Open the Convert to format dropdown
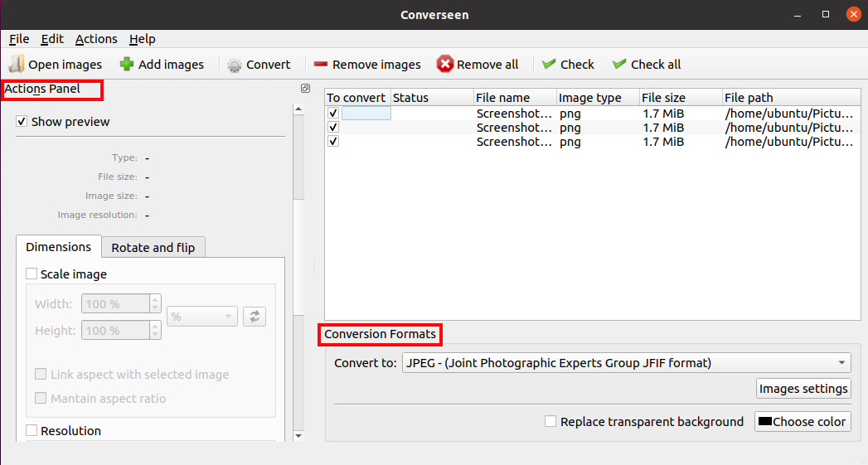Screen dimensions: 868x465 click(x=626, y=363)
